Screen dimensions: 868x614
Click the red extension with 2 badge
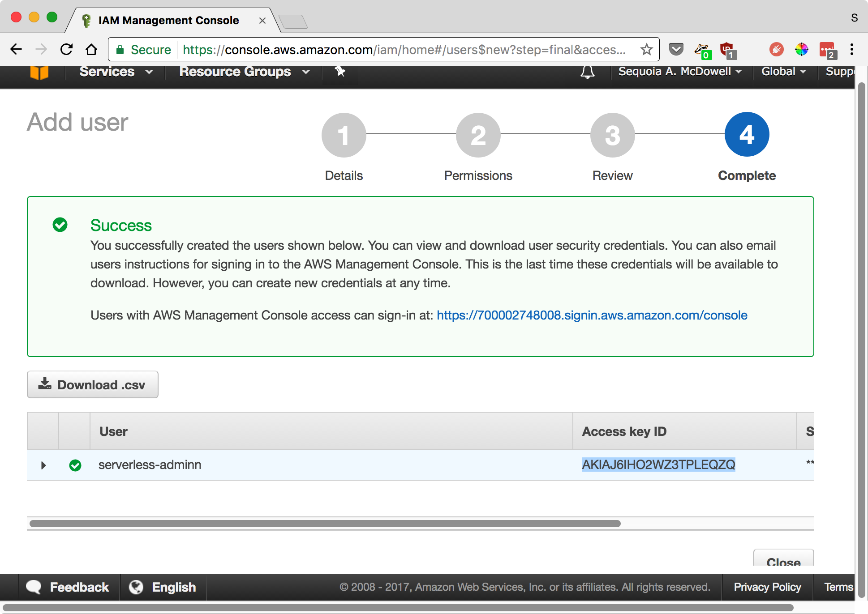coord(827,51)
